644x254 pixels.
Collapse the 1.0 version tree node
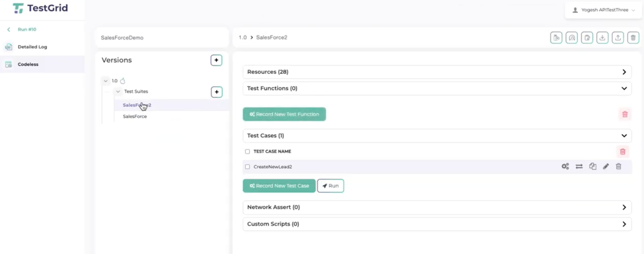106,81
